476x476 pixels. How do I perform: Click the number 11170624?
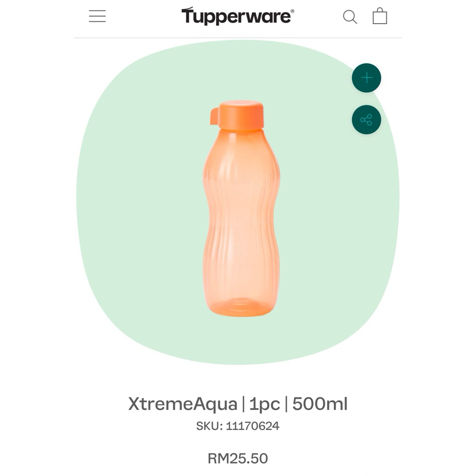click(252, 426)
